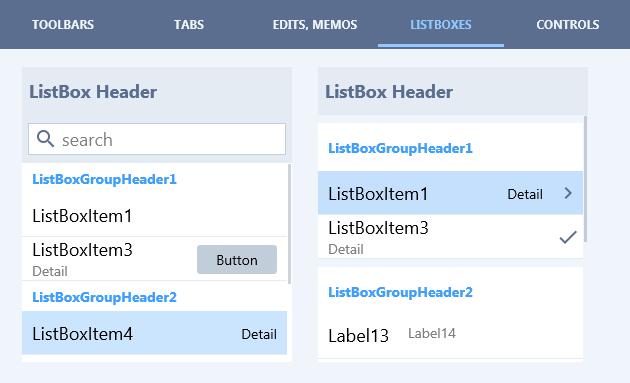630x383 pixels.
Task: Click the Detail text on ListBoxItem4 row
Action: pyautogui.click(x=259, y=334)
